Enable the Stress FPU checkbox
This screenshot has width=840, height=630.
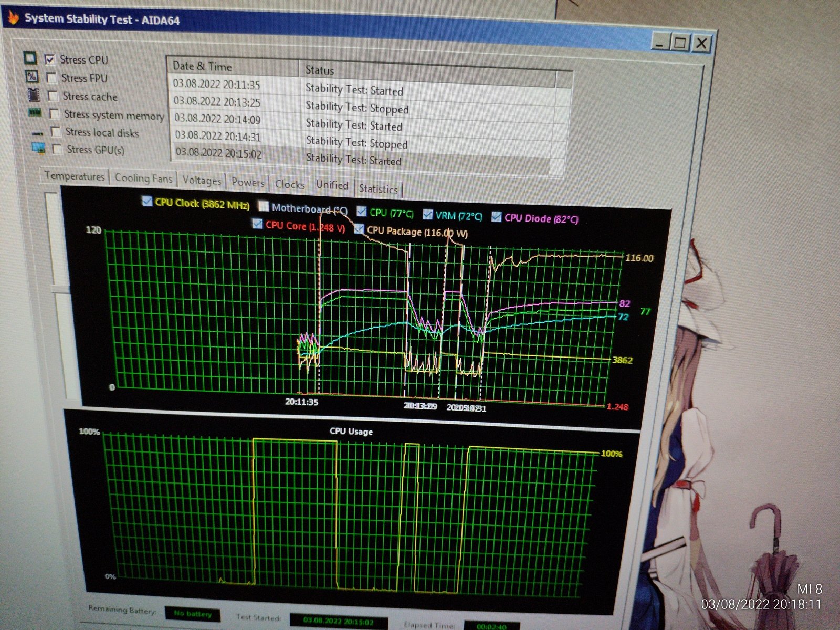pos(51,78)
